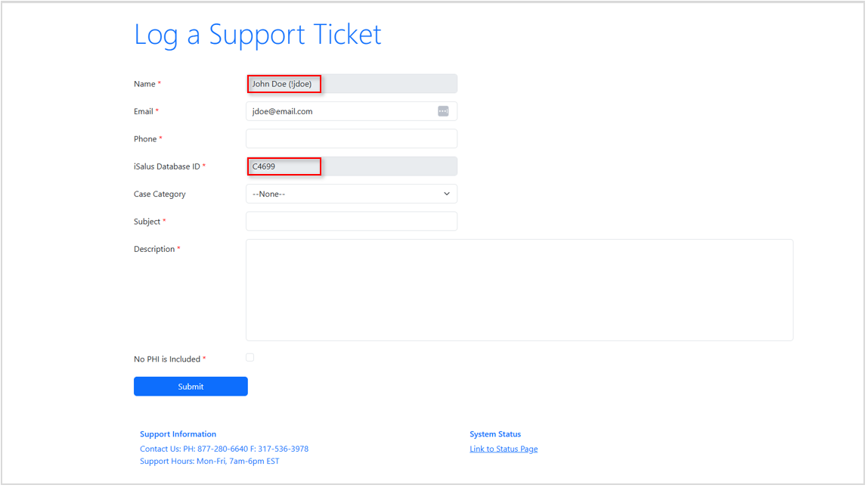Focus the large Description text area

(519, 290)
